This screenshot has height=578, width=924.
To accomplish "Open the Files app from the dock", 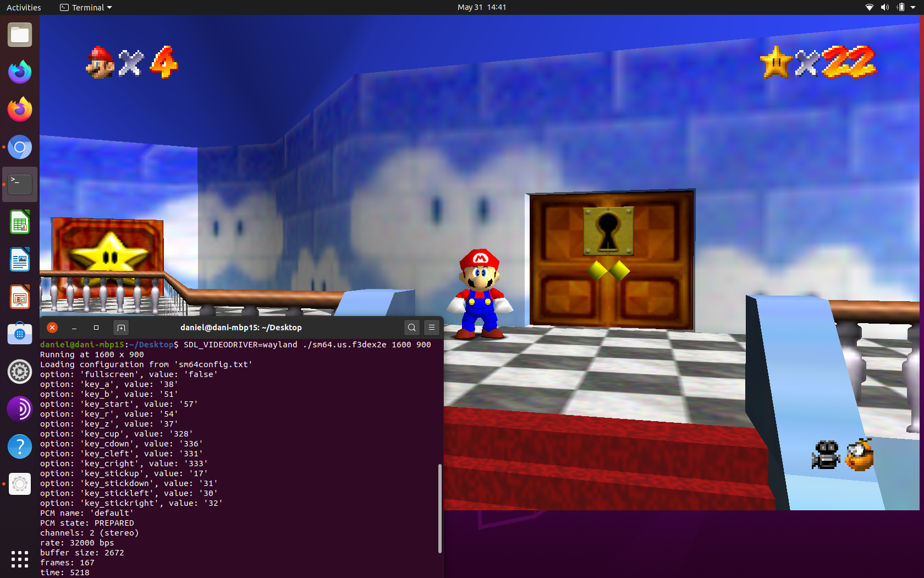I will [x=20, y=35].
